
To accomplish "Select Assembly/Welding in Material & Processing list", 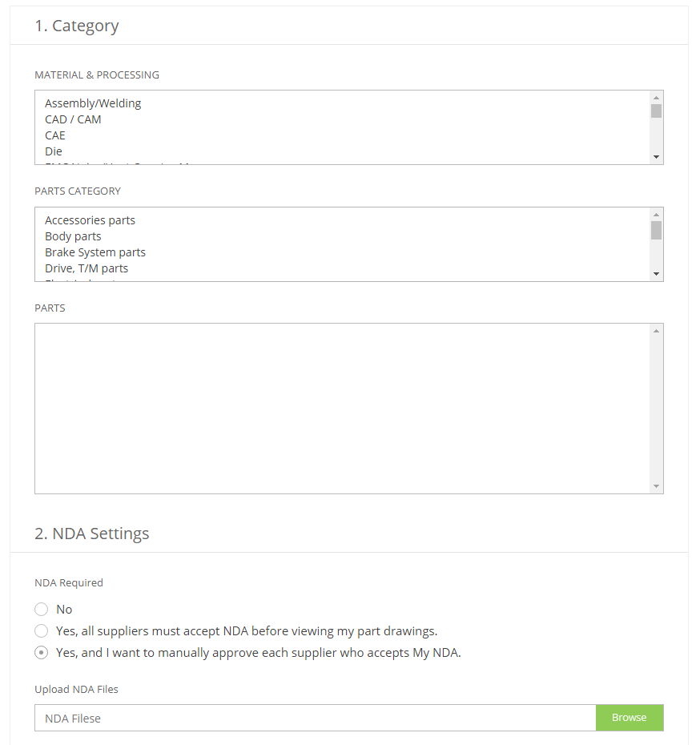I will pos(93,103).
